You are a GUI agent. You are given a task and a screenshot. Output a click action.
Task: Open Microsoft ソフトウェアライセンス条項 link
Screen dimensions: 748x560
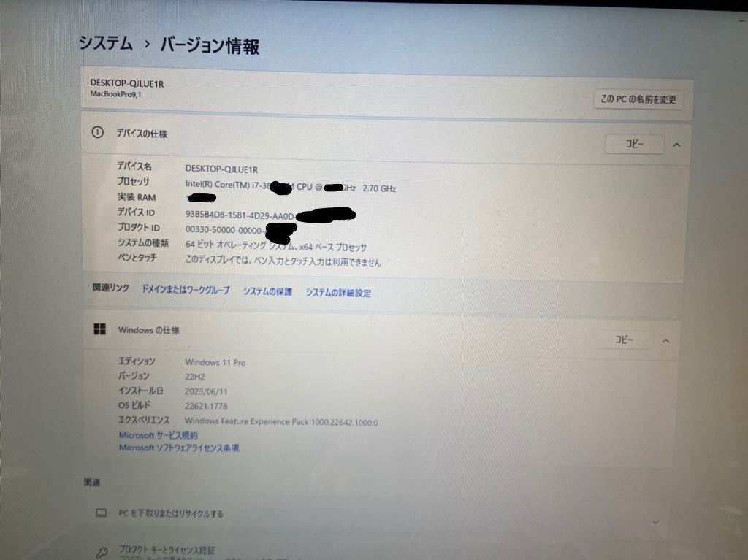[179, 448]
